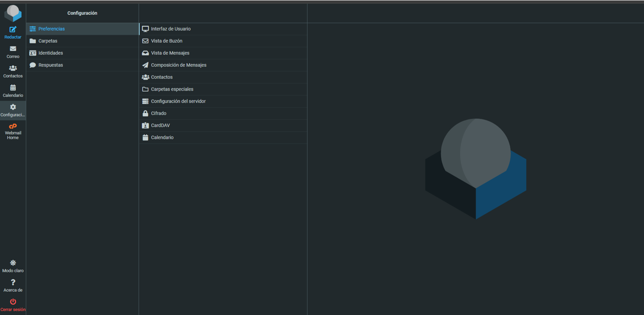Select Composición de Mensajes preferences
This screenshot has width=644, height=315.
(x=179, y=65)
